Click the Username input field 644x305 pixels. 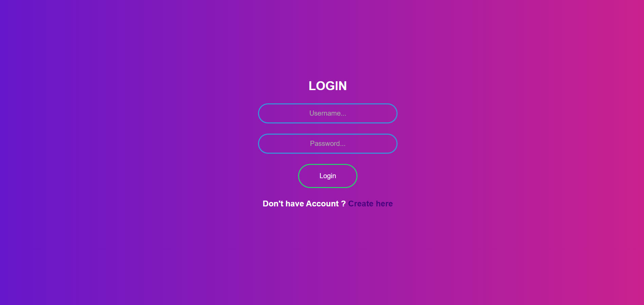tap(328, 113)
